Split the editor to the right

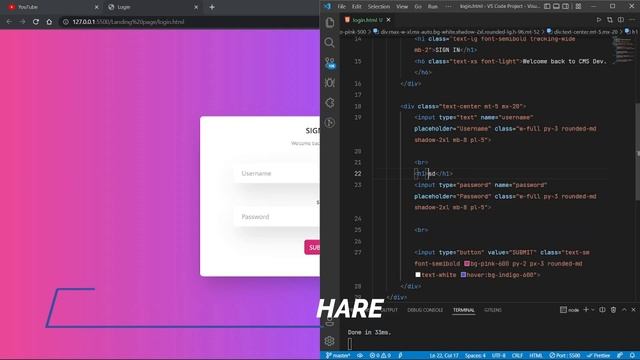tap(621, 20)
